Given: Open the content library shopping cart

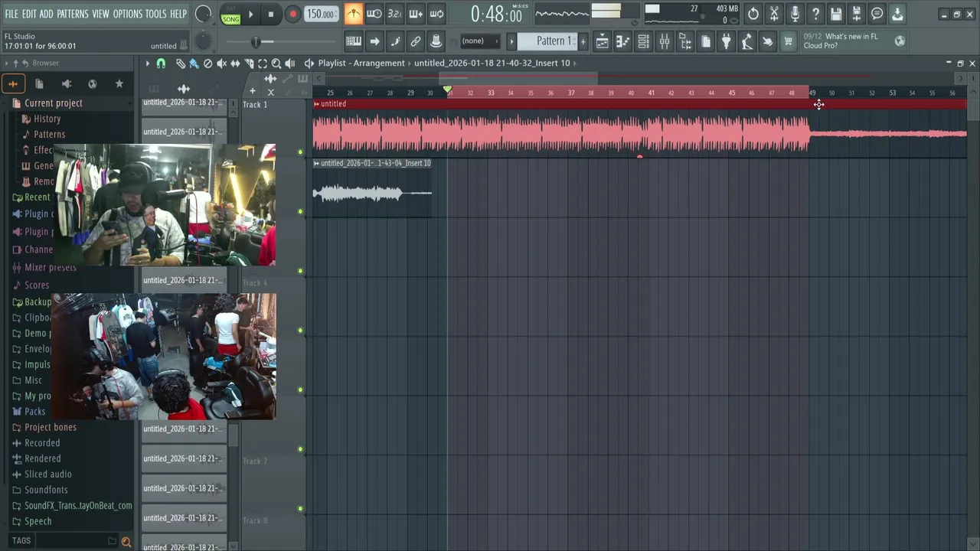Looking at the screenshot, I should [789, 41].
